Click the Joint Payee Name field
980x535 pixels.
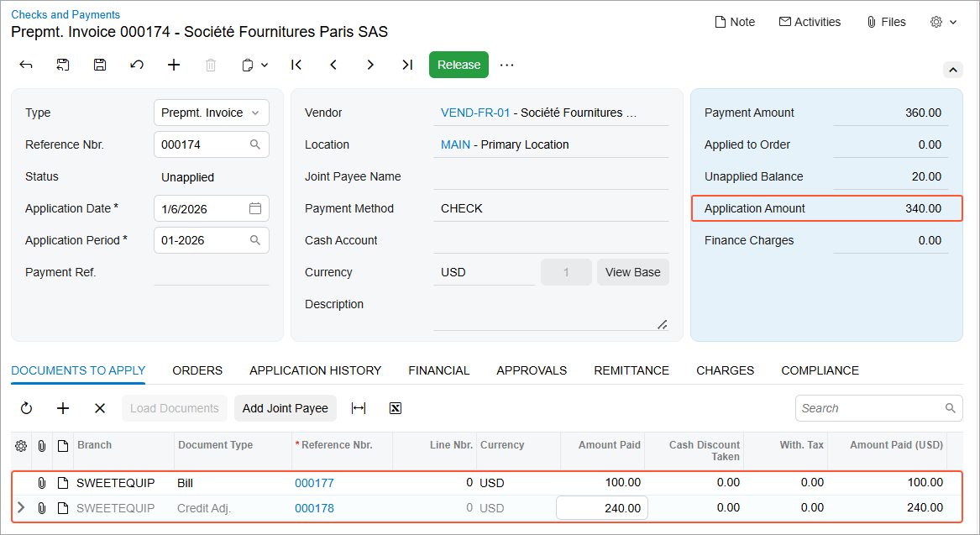(551, 177)
